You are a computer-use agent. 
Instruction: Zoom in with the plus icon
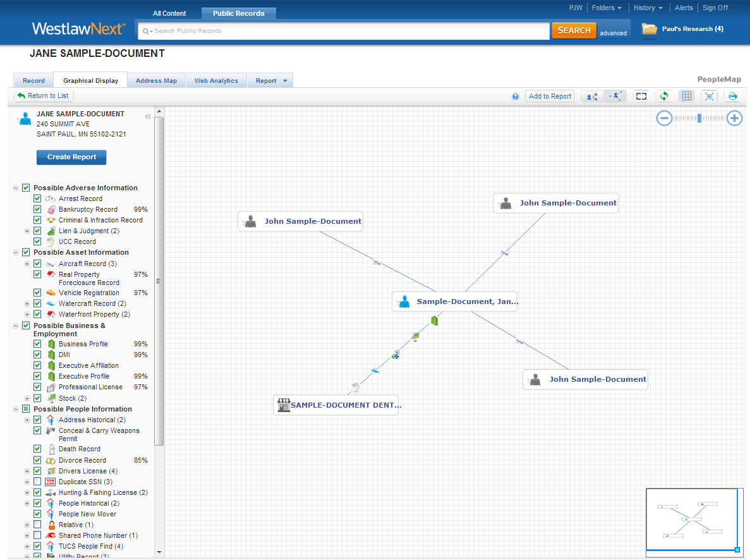click(734, 118)
